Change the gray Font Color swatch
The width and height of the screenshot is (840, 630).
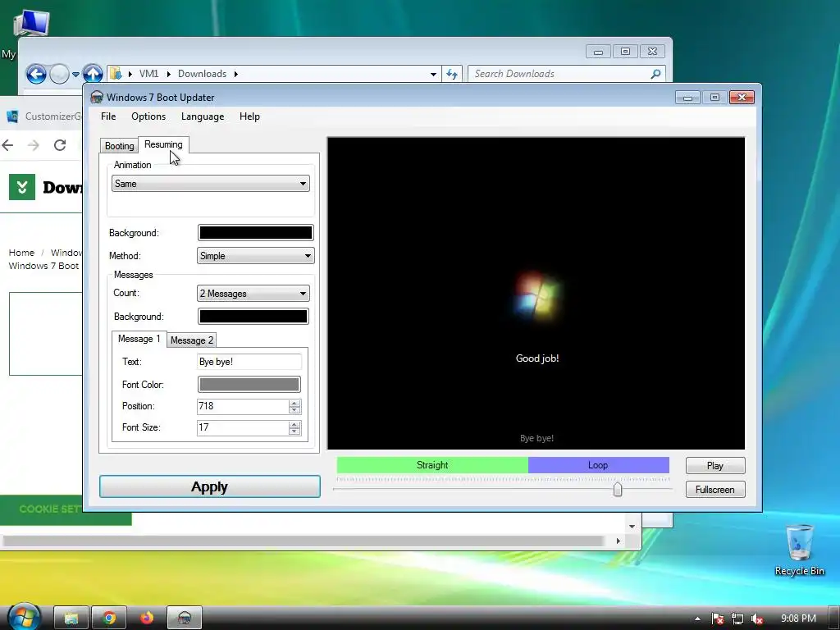pyautogui.click(x=249, y=384)
